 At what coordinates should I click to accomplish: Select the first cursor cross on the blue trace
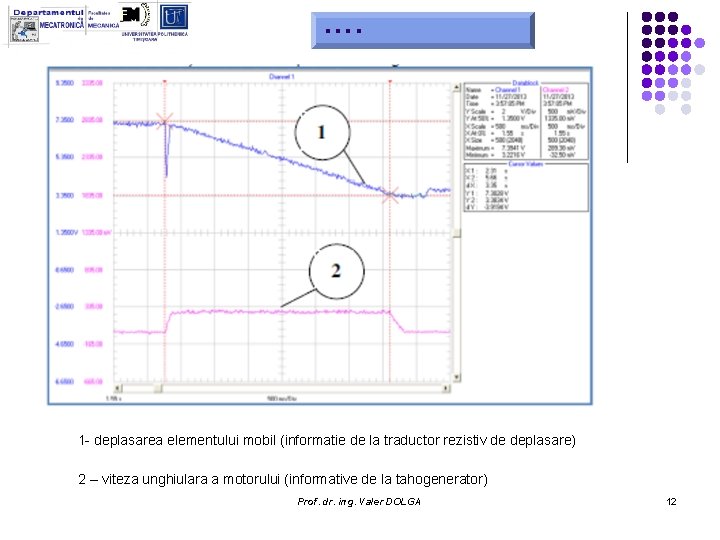164,121
